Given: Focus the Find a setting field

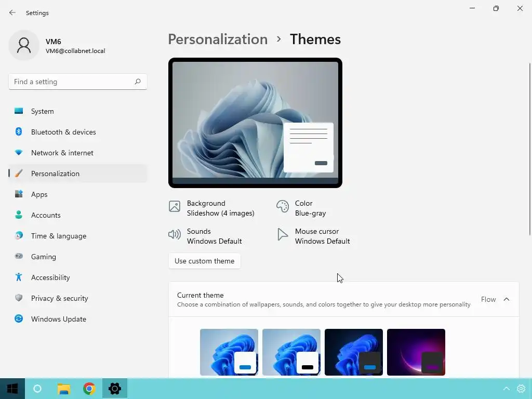Looking at the screenshot, I should (78, 82).
